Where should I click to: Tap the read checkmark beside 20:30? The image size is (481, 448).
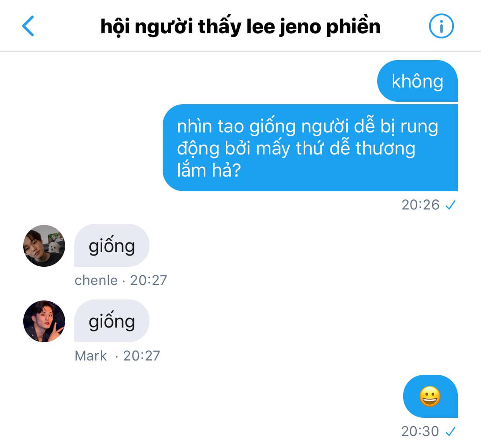450,431
